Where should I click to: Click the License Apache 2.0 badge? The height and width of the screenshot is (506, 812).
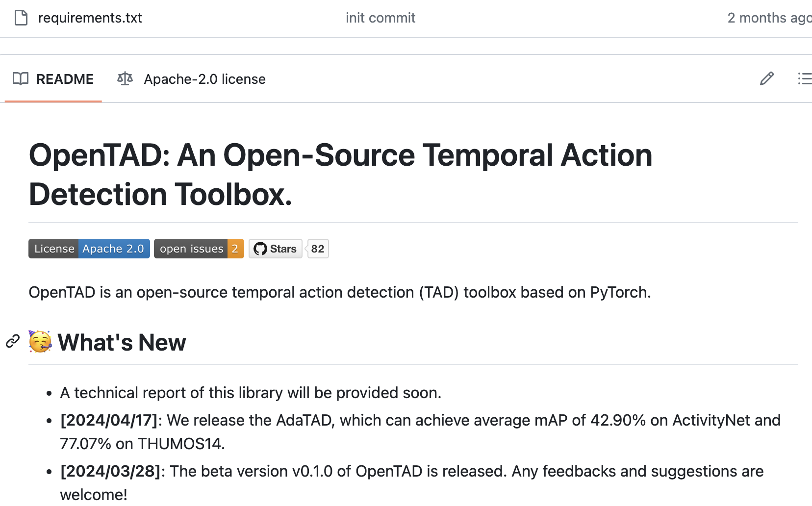89,249
